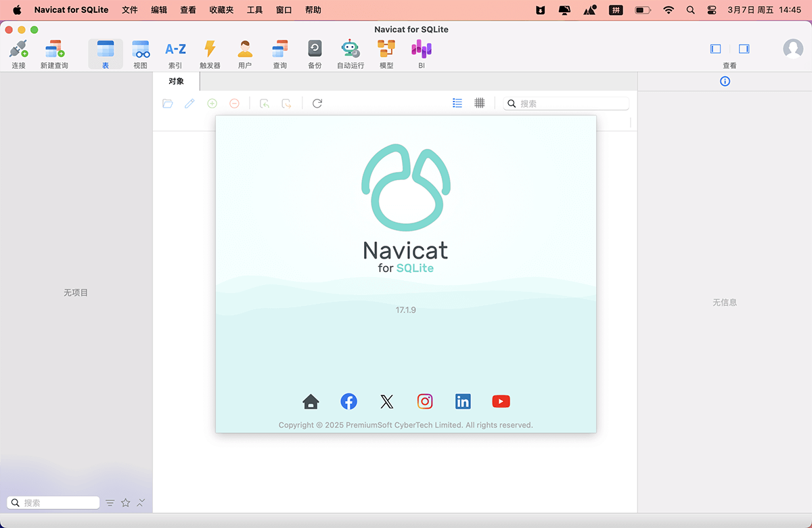The height and width of the screenshot is (528, 812).
Task: Switch to list view mode
Action: click(457, 103)
